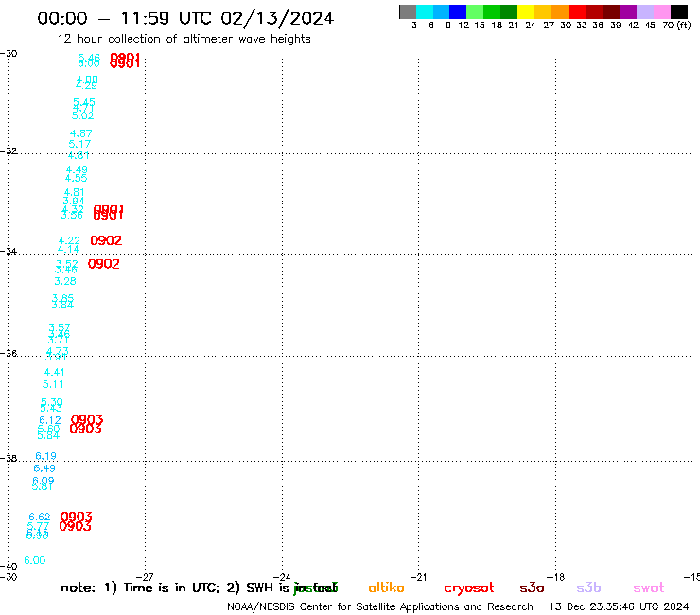Click the wave height value 3.28
Screen dimensions: 700x615
(65, 281)
